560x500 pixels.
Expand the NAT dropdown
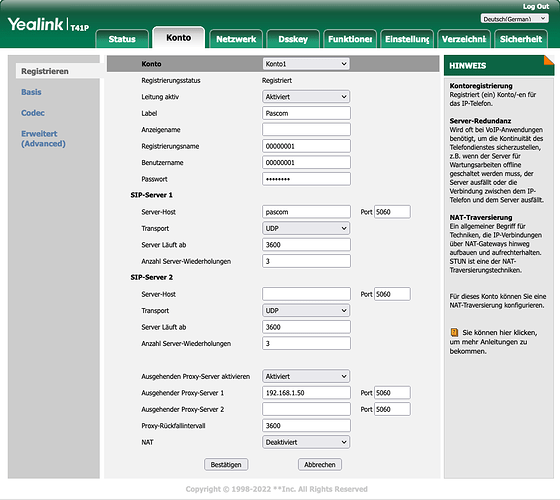(x=306, y=442)
